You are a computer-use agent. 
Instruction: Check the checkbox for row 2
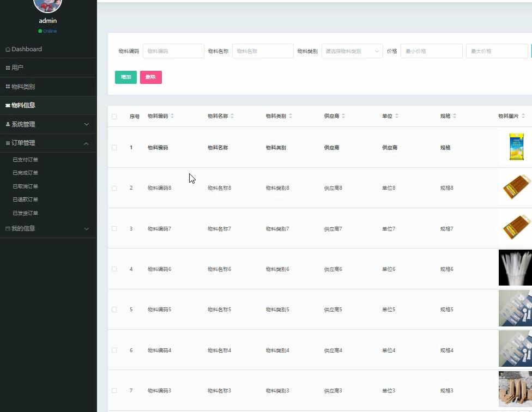114,188
